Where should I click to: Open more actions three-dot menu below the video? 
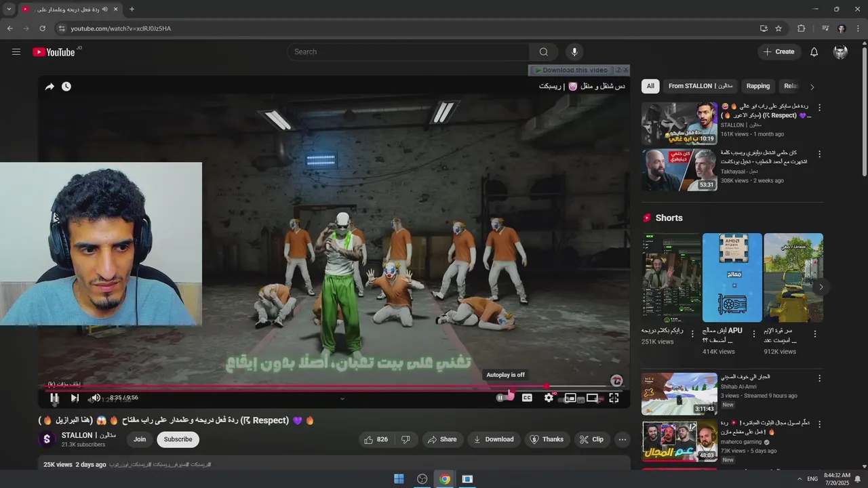pos(622,439)
